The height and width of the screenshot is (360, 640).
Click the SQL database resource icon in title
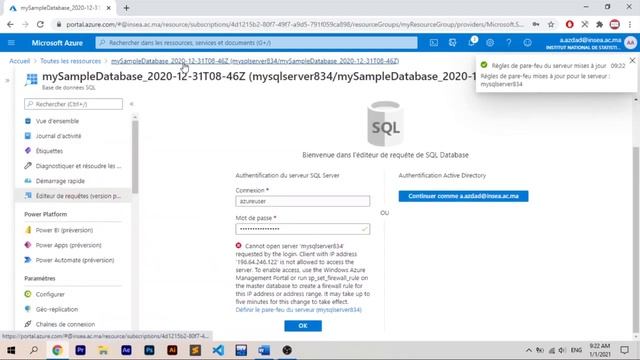click(31, 80)
